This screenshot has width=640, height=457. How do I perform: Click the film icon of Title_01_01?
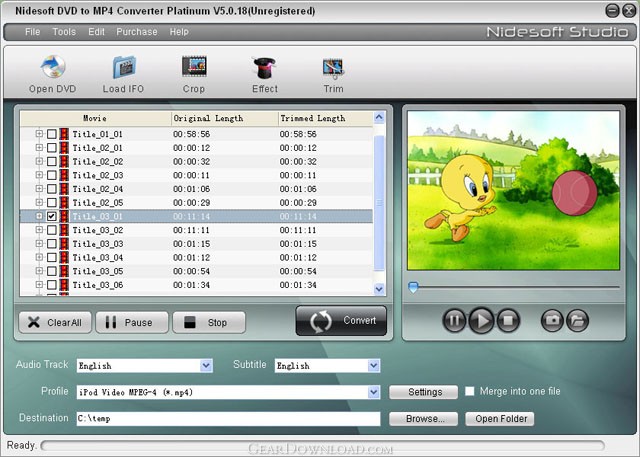(x=64, y=134)
